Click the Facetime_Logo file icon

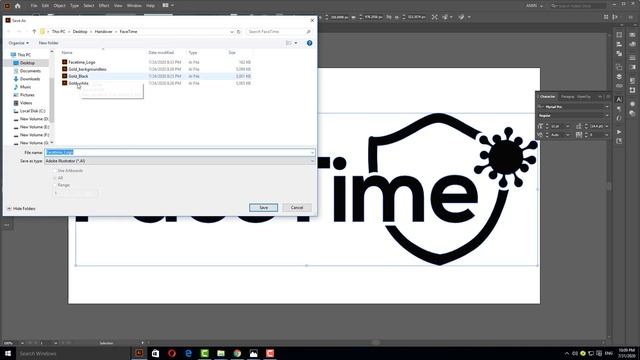coord(64,62)
